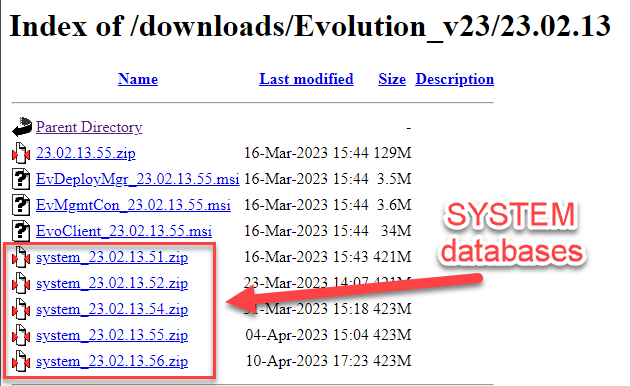Screen dimensions: 630x386
Task: Download system_23.02.13.56.zip
Action: pyautogui.click(x=112, y=361)
